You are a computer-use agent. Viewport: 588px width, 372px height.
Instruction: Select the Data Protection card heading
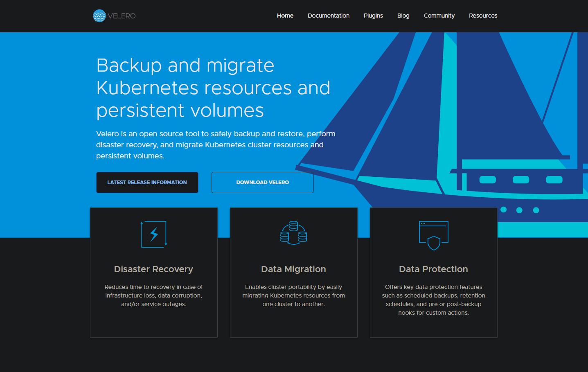pyautogui.click(x=433, y=269)
